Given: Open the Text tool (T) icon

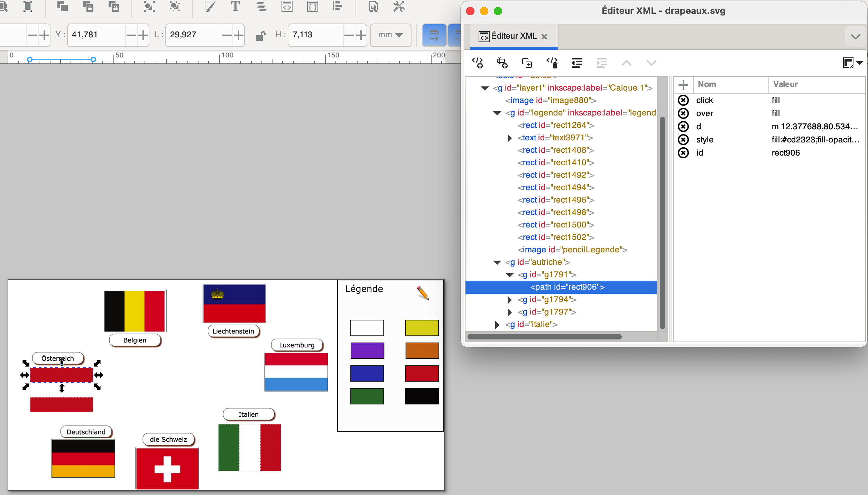Looking at the screenshot, I should (x=235, y=6).
